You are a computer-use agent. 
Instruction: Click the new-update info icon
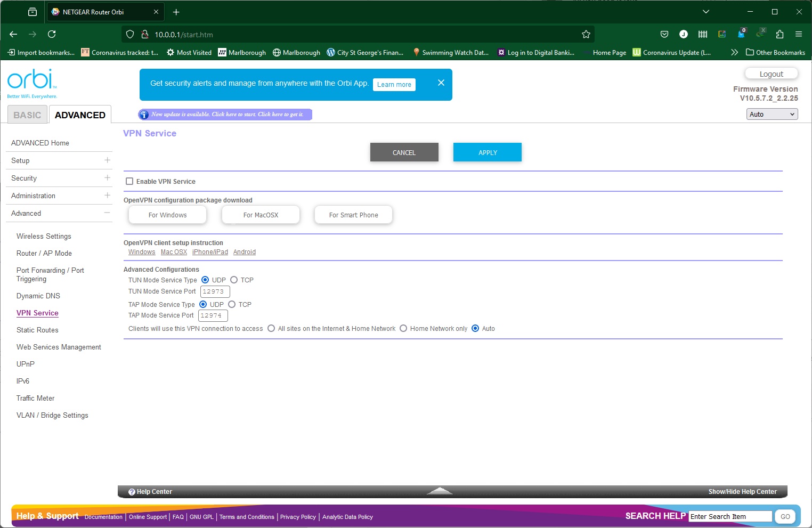[x=144, y=115]
